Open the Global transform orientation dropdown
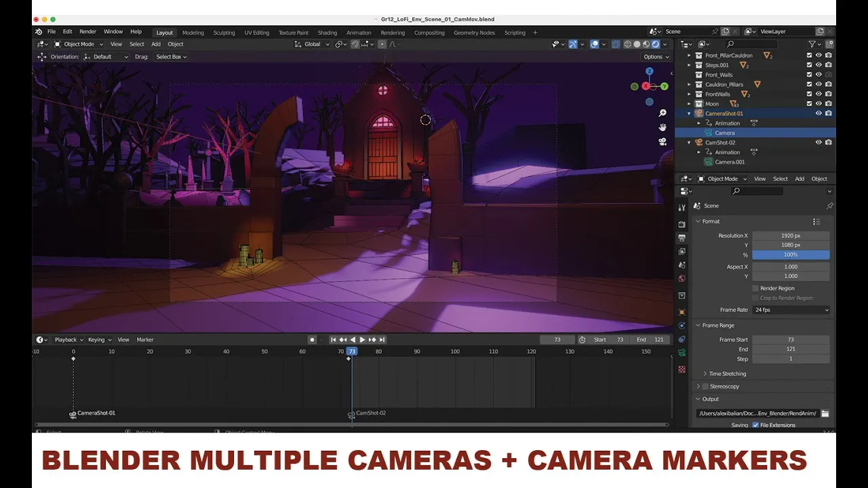 (312, 44)
